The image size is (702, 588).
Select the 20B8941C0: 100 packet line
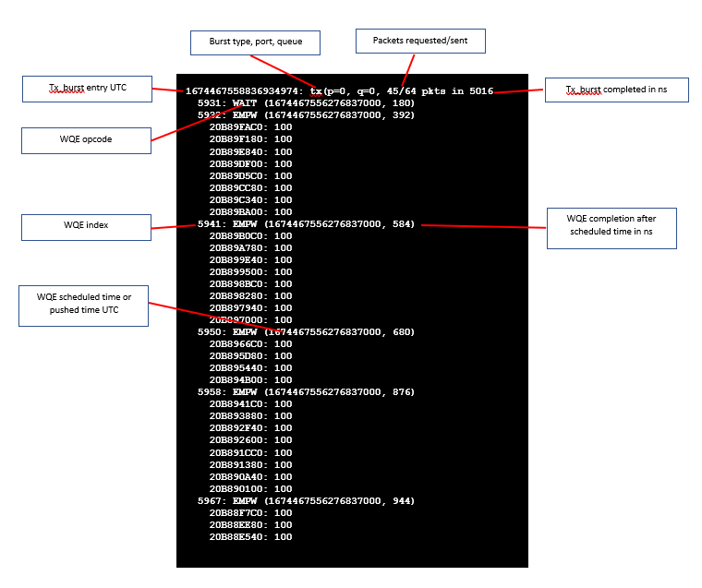[x=250, y=404]
